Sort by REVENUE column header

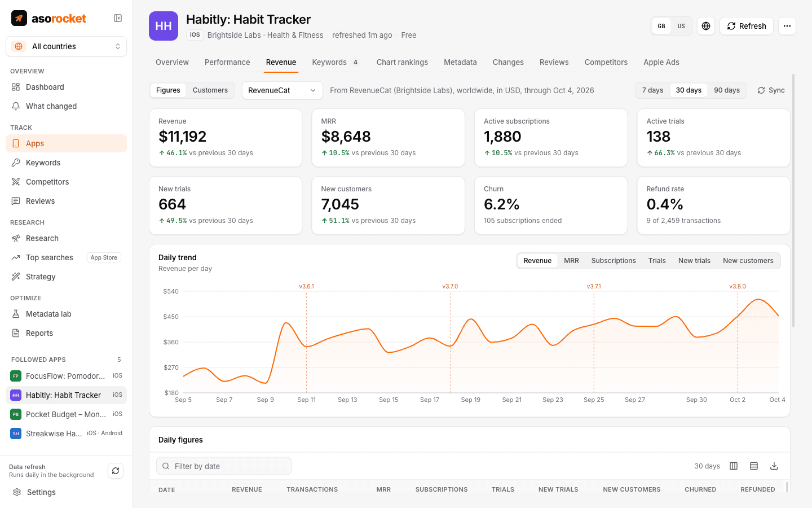(247, 489)
